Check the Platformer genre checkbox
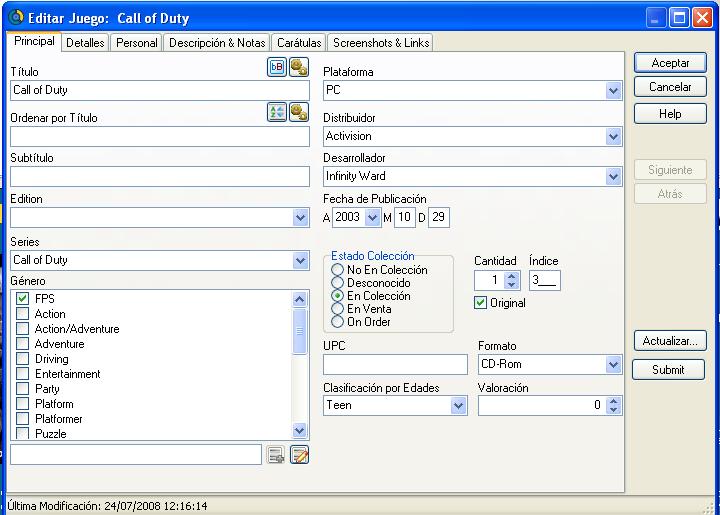The height and width of the screenshot is (515, 720). tap(22, 419)
